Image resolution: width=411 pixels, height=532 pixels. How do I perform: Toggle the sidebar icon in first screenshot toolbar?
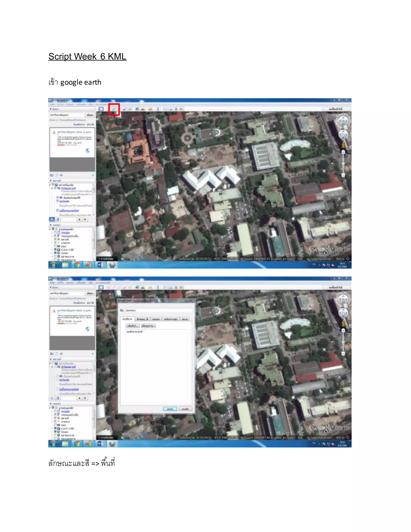tap(101, 109)
